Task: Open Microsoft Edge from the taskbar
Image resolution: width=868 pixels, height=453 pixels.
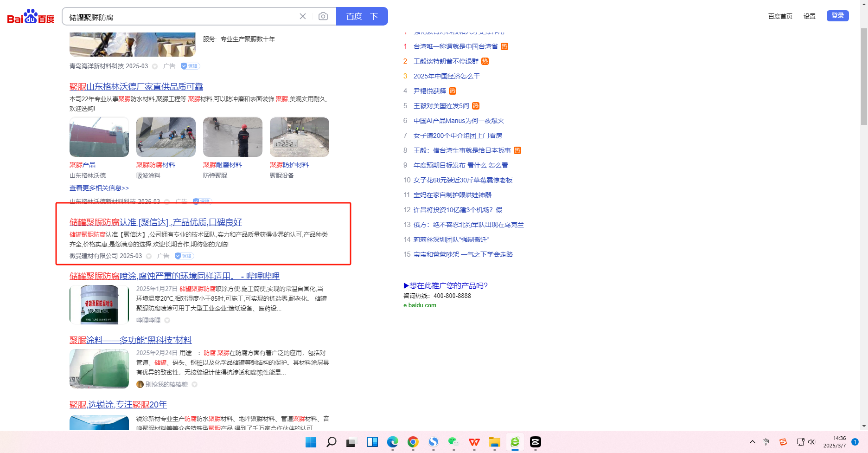Action: pyautogui.click(x=392, y=442)
